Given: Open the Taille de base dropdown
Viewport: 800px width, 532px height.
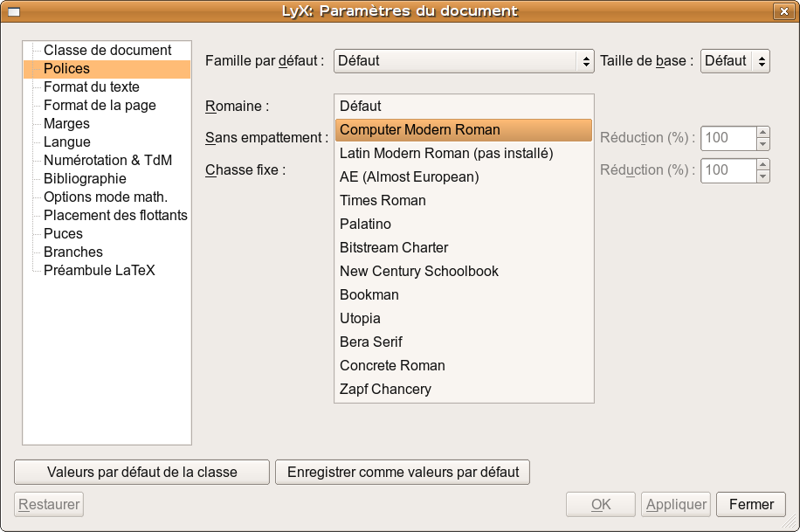Looking at the screenshot, I should pos(734,61).
